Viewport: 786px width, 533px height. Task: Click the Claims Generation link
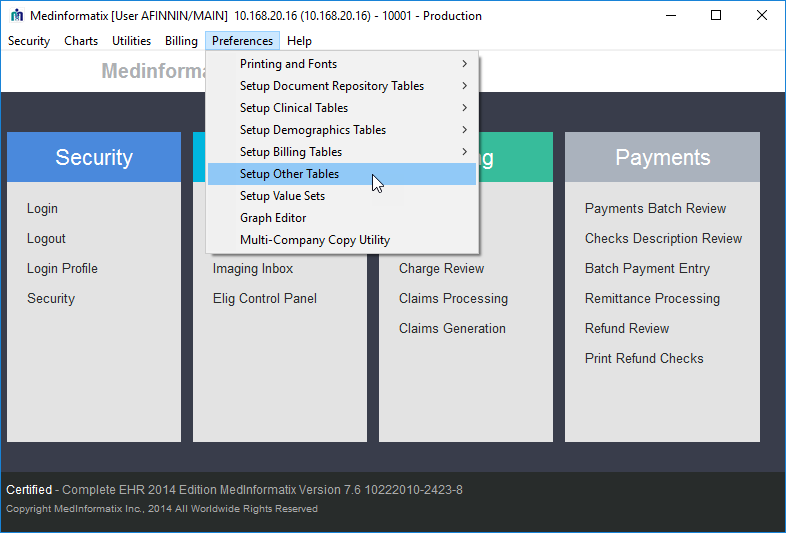452,329
